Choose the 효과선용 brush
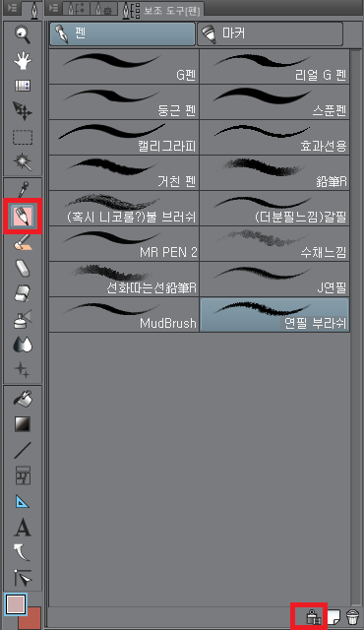Screen dimensions: 364x630 274,137
